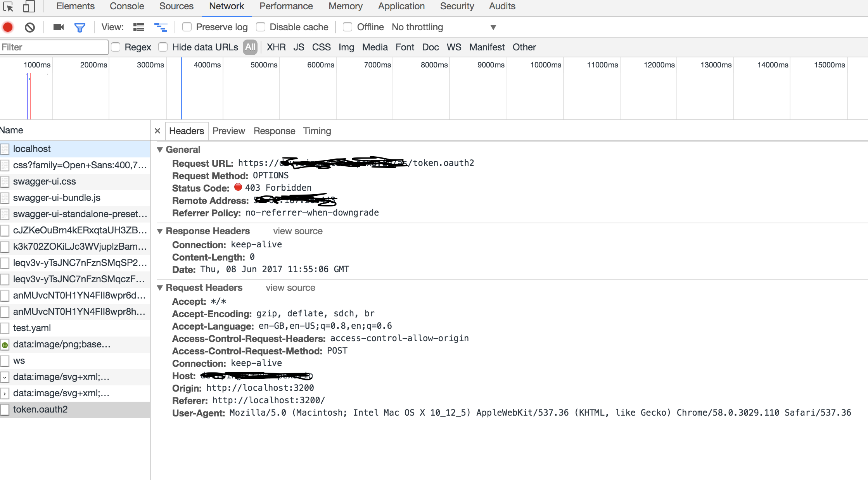
Task: Click view source beside Request Headers
Action: click(290, 288)
